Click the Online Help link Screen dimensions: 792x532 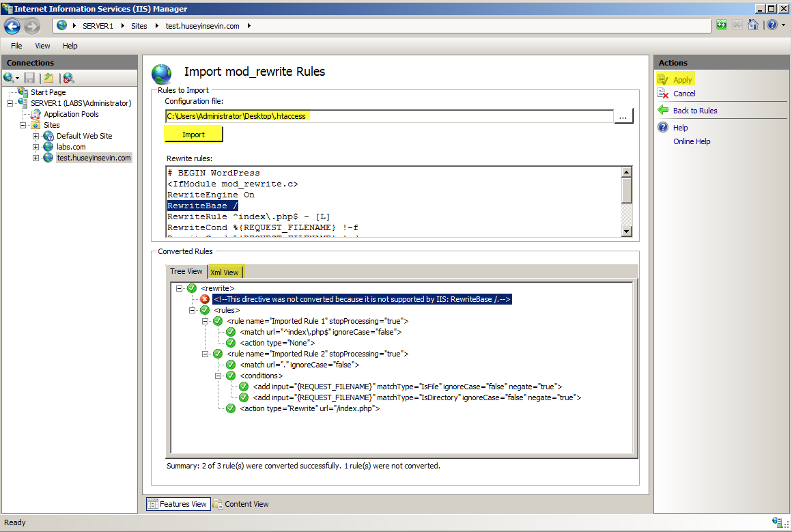692,141
